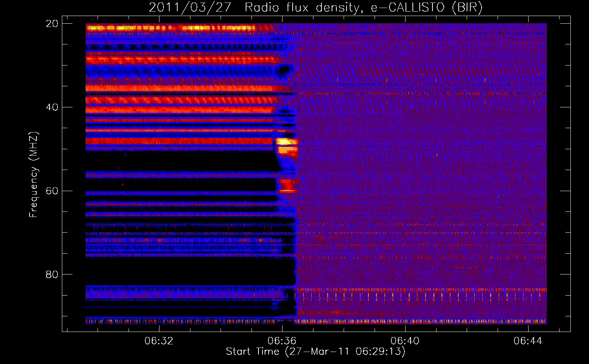The image size is (589, 364).
Task: Click the "Start Time (27-Mar-11 06:29:13)" axis label
Action: (316, 352)
